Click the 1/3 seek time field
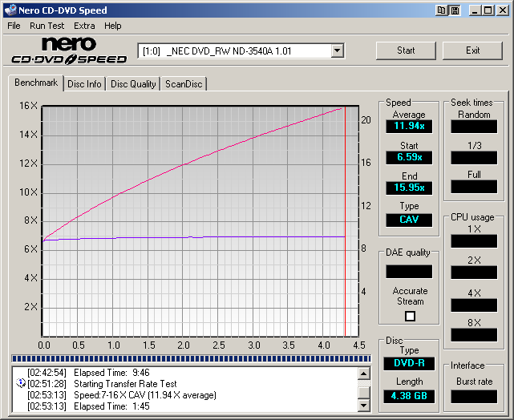This screenshot has width=514, height=420. click(474, 158)
